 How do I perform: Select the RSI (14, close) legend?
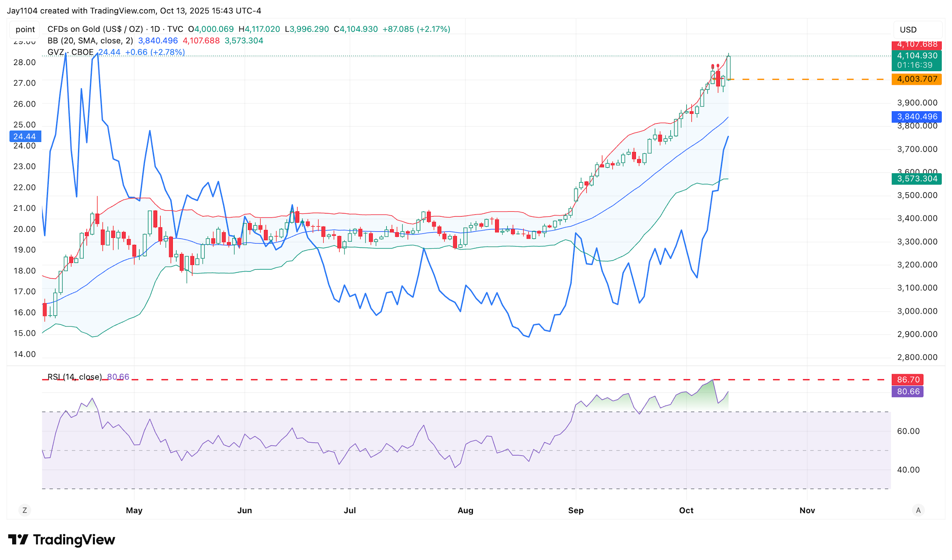point(74,377)
